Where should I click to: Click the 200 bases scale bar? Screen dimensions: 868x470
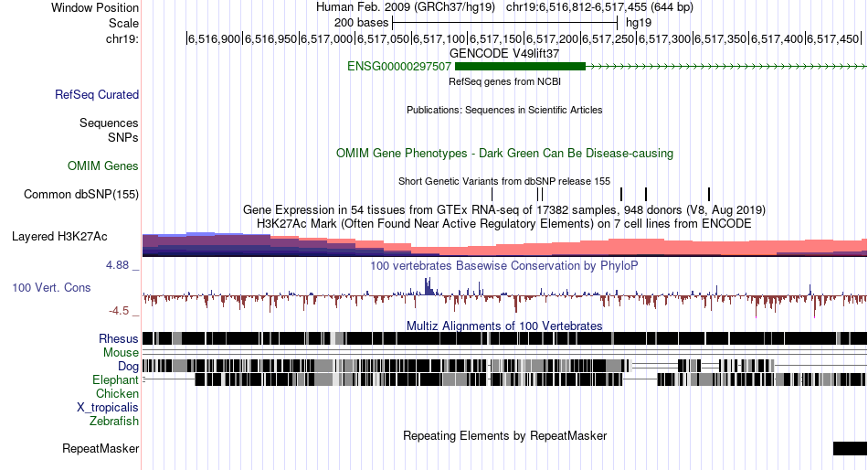tap(504, 23)
